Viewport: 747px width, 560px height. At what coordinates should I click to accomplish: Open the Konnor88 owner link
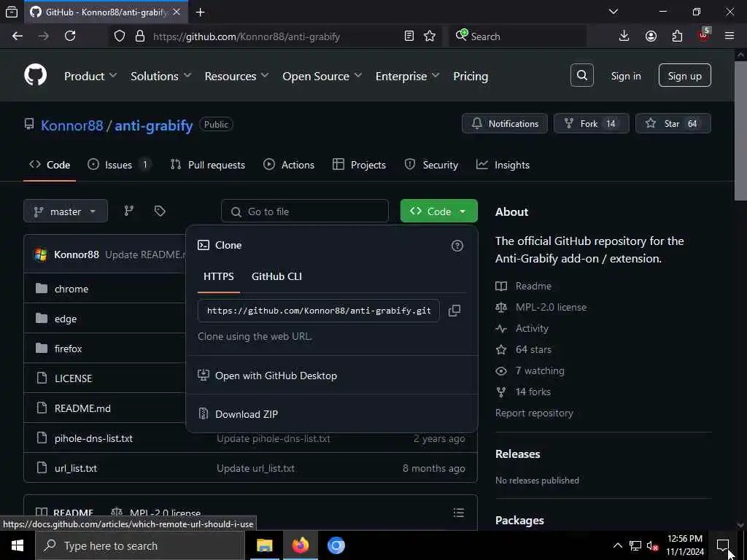pos(72,125)
